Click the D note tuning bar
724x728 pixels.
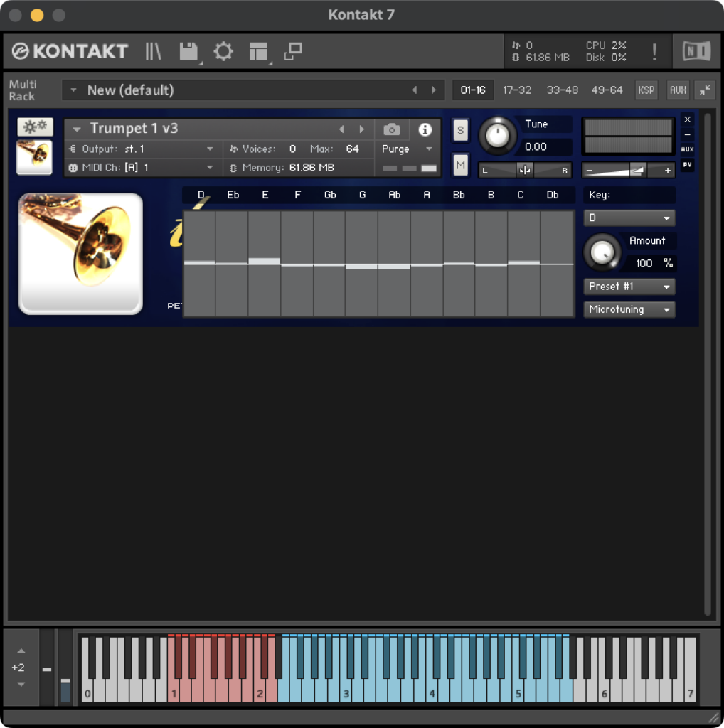[200, 263]
